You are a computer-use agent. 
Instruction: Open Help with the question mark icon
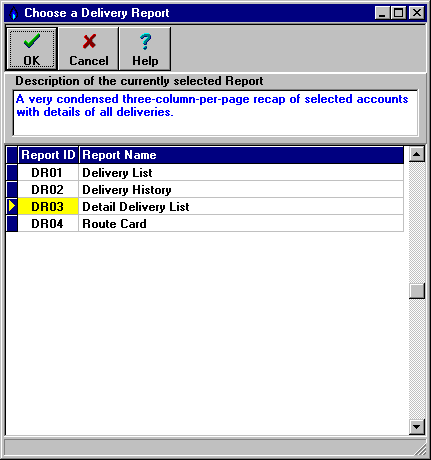[x=145, y=49]
